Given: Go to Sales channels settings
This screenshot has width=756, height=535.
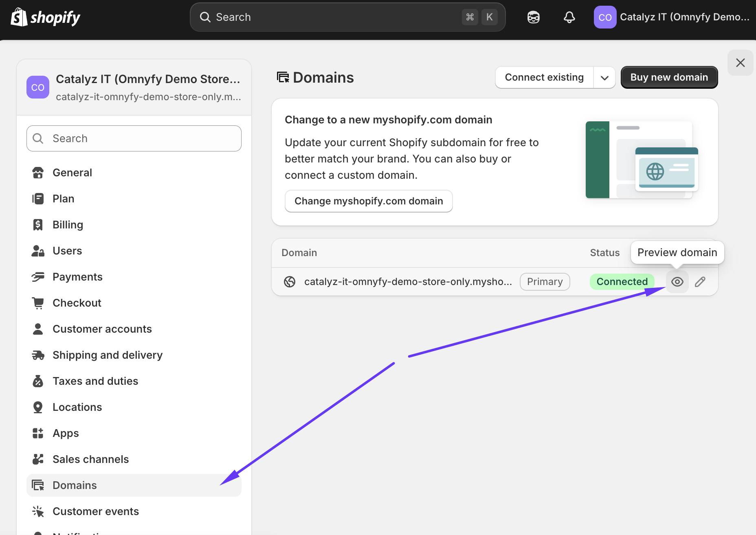Looking at the screenshot, I should click(134, 459).
